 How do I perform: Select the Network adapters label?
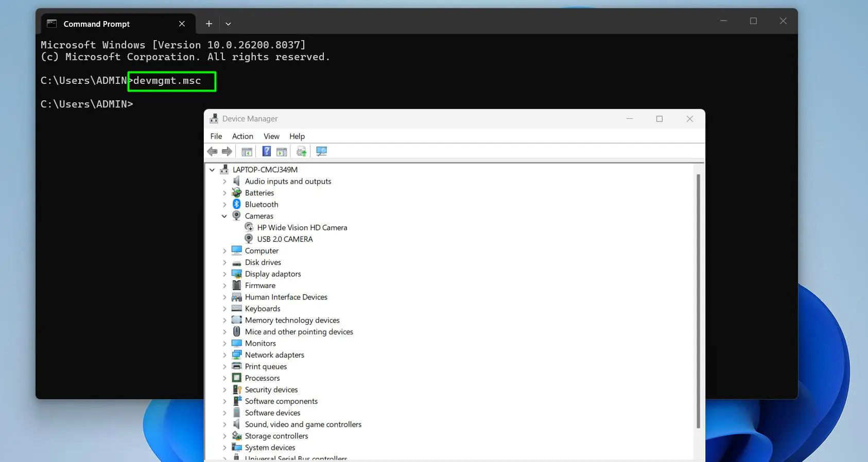[274, 355]
